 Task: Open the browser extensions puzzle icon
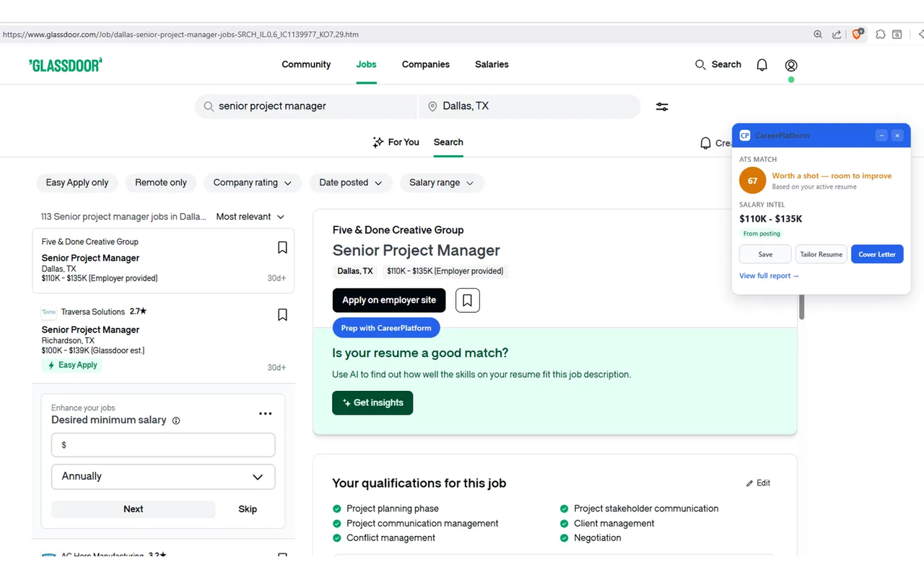pos(881,34)
